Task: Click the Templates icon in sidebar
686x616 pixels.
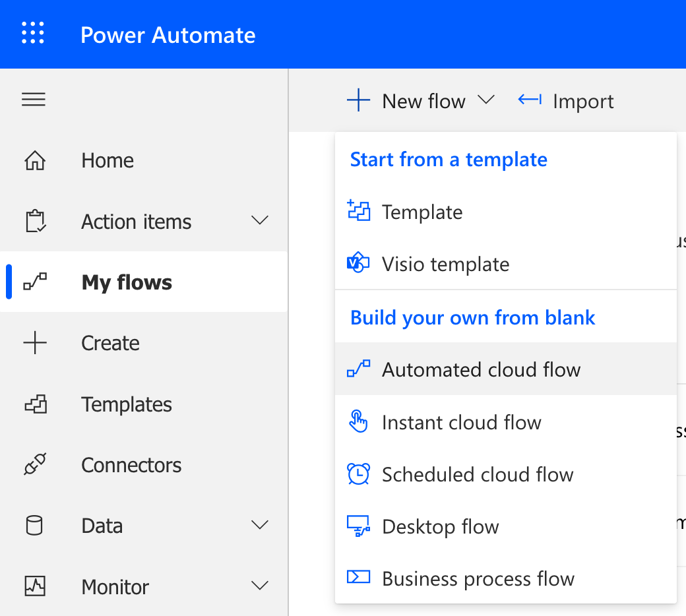Action: [36, 404]
